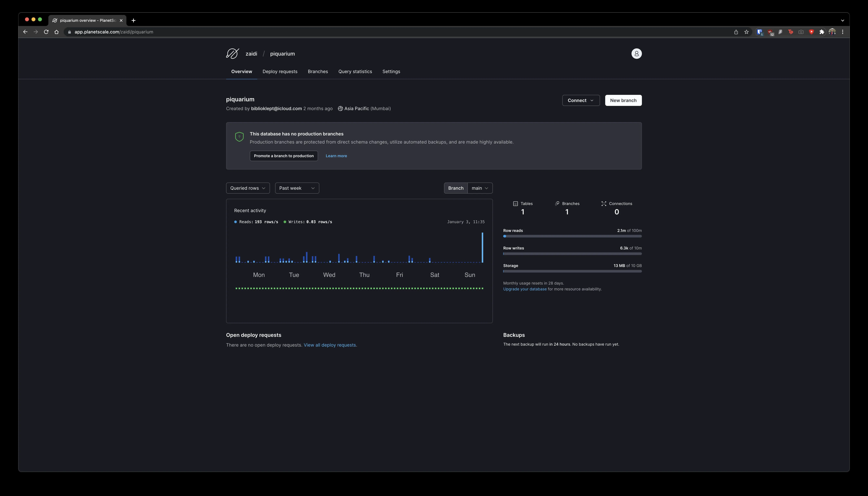Open the uBlock Origin extension
The image size is (868, 496).
click(770, 32)
